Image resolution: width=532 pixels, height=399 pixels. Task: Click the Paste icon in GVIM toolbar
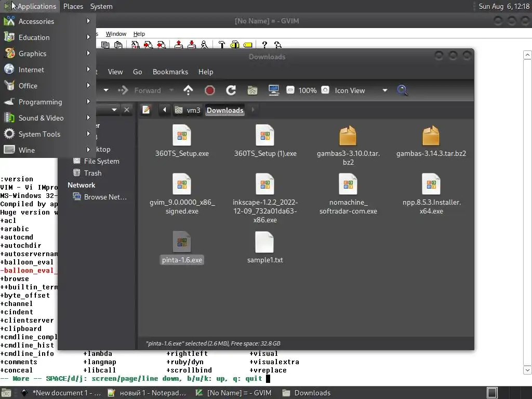coord(118,45)
